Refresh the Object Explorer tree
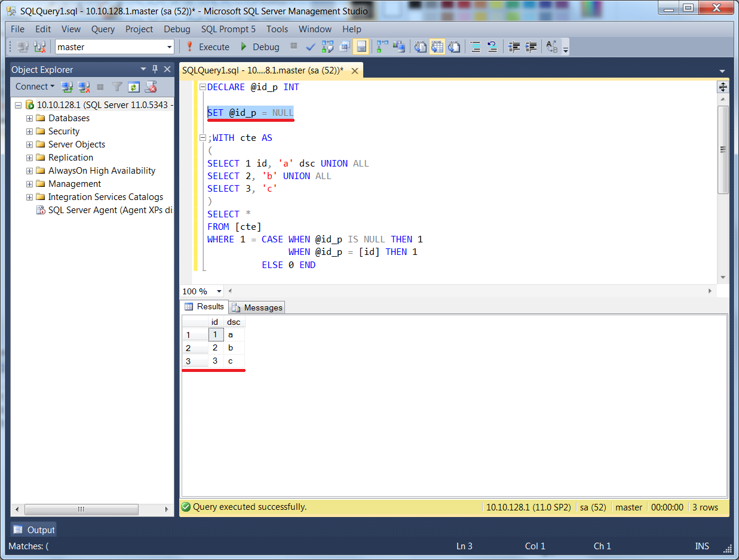The height and width of the screenshot is (560, 739). coord(133,87)
